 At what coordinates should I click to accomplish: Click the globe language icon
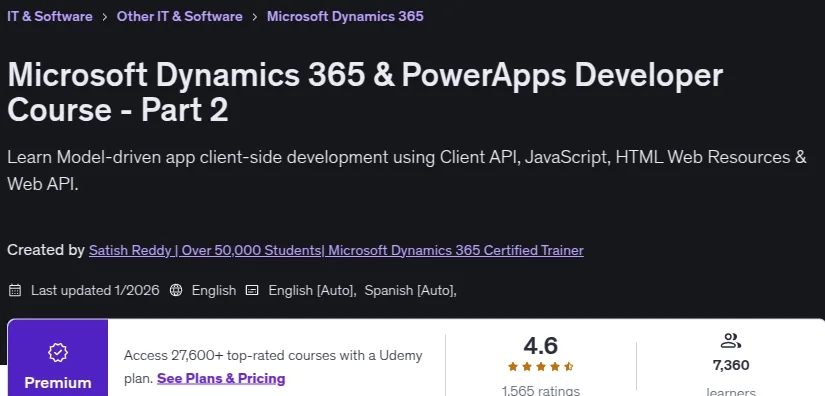176,290
